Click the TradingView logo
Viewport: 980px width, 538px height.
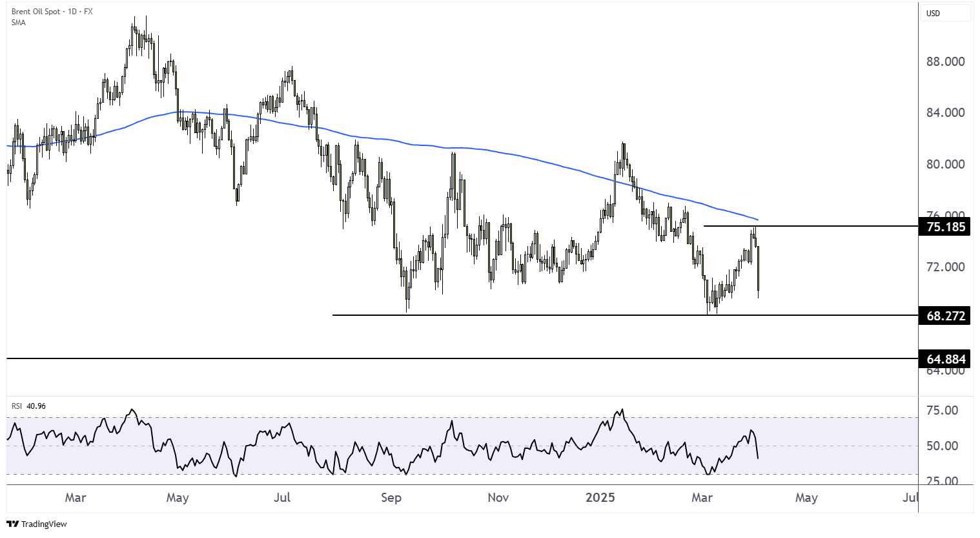37,524
